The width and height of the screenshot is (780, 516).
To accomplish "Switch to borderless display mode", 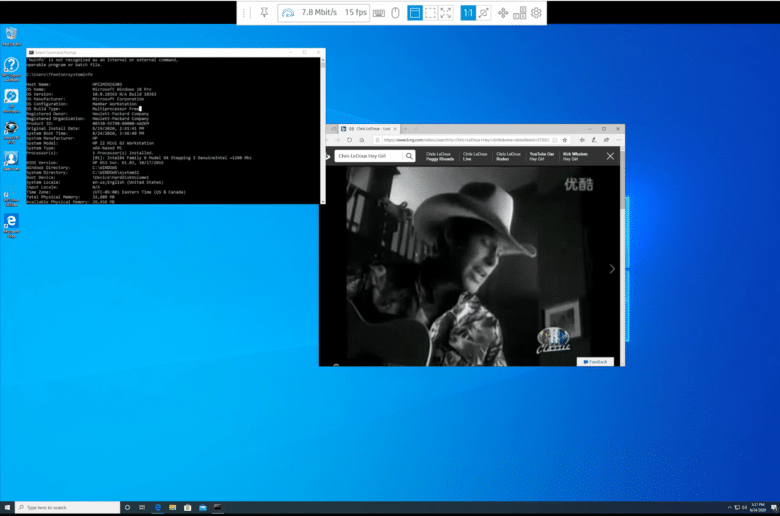I will tap(430, 12).
